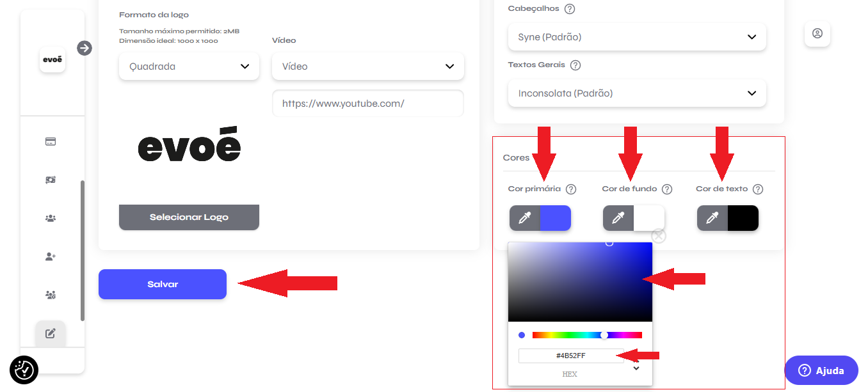The width and height of the screenshot is (868, 392).
Task: Expand sidebar with arrow circle icon
Action: coord(84,48)
